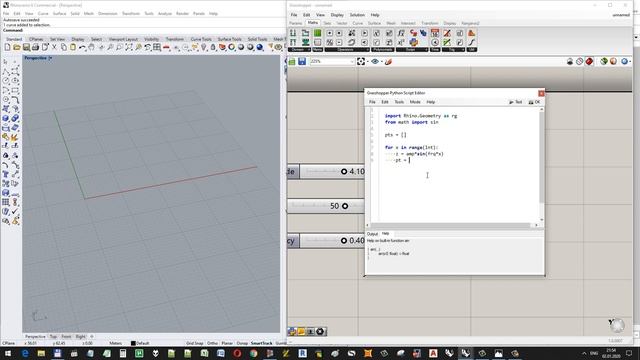
Task: Click Rhino's Print icon
Action: (x=36, y=47)
